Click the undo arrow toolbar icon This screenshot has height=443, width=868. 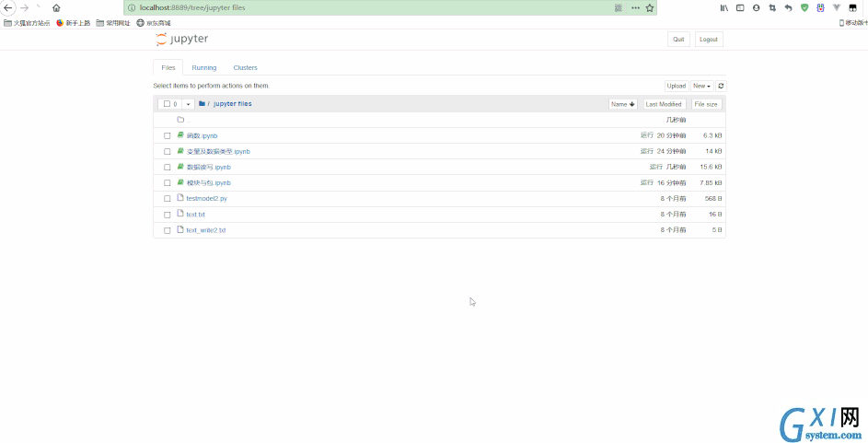[788, 7]
